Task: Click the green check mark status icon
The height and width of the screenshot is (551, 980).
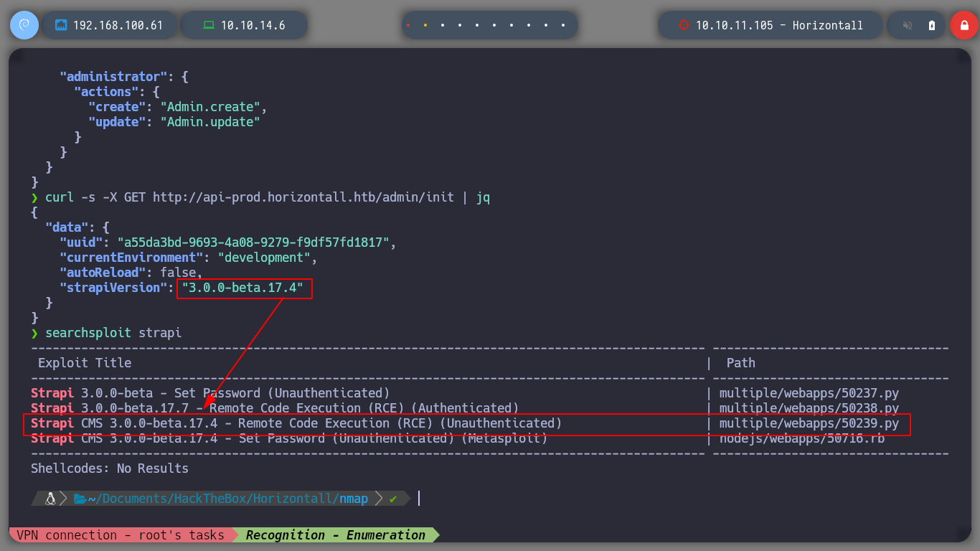Action: coord(393,499)
